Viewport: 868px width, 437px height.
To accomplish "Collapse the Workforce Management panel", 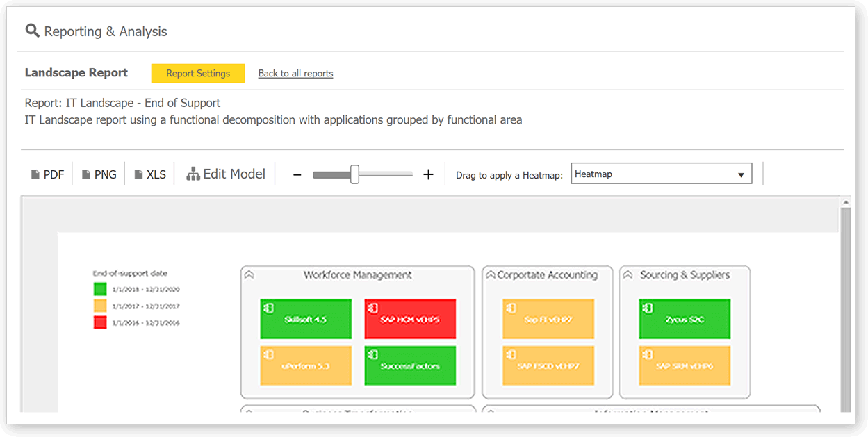I will [x=249, y=274].
